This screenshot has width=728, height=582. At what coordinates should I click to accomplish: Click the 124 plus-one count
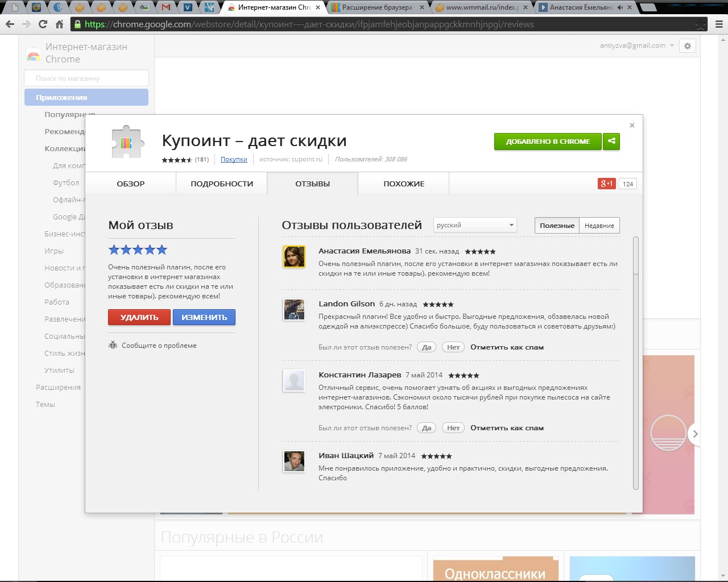628,184
